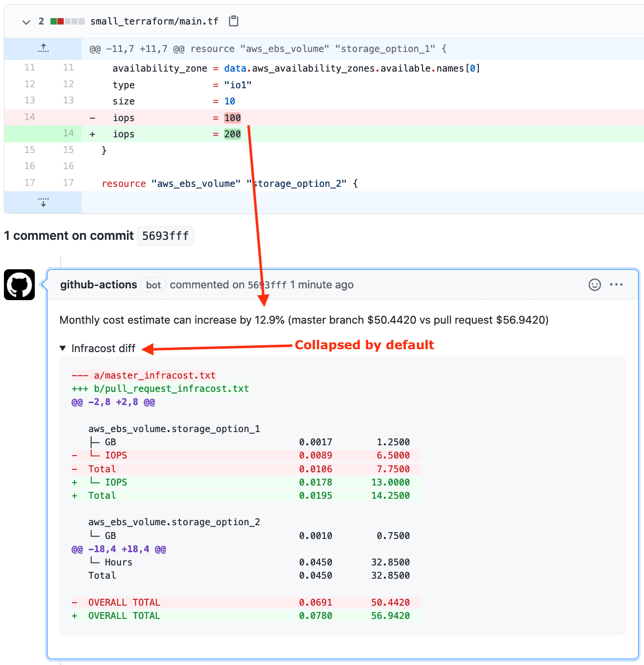Collapse the Infracost diff disclosure triangle
The width and height of the screenshot is (644, 665).
(x=63, y=348)
